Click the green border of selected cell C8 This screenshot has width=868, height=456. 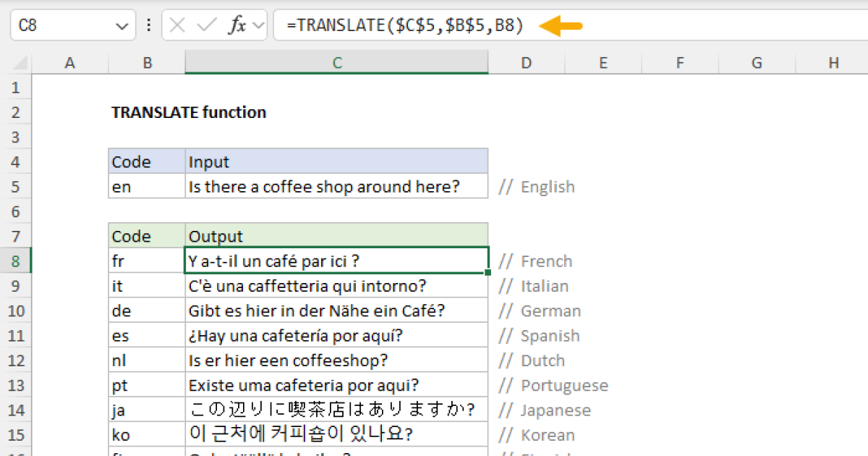[x=336, y=248]
